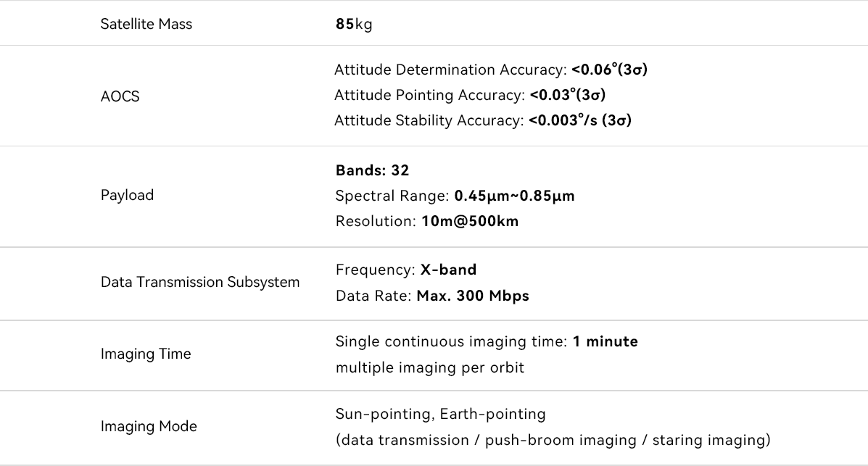Select the 0.45µm~0.85µm spectral value
The height and width of the screenshot is (466, 868).
(x=514, y=196)
